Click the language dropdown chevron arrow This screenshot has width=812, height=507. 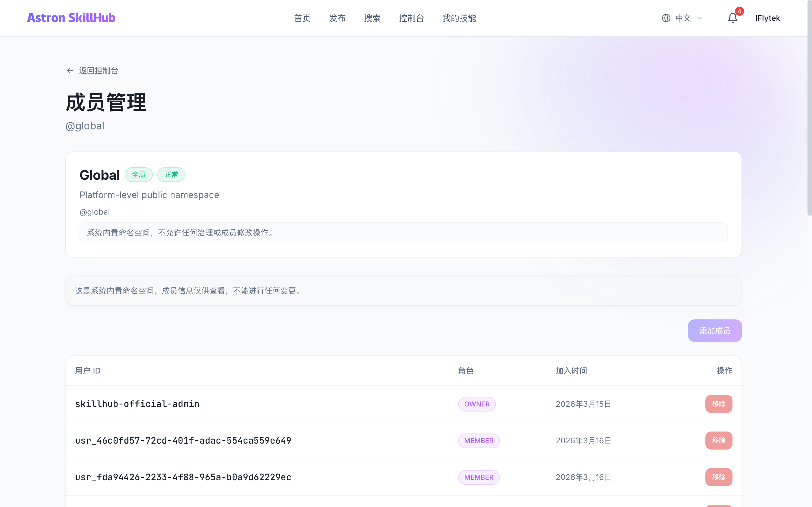[x=700, y=18]
